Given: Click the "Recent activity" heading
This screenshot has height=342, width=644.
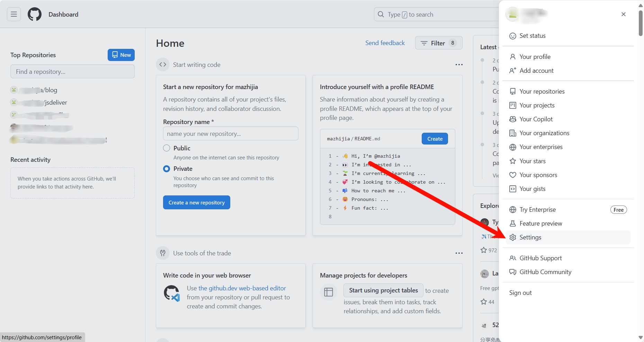Looking at the screenshot, I should click(x=30, y=160).
